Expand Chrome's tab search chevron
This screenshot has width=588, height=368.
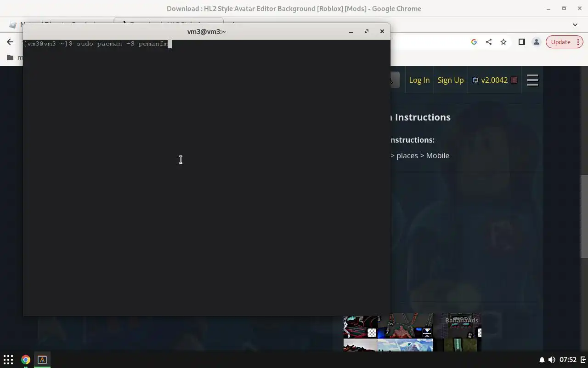[575, 25]
